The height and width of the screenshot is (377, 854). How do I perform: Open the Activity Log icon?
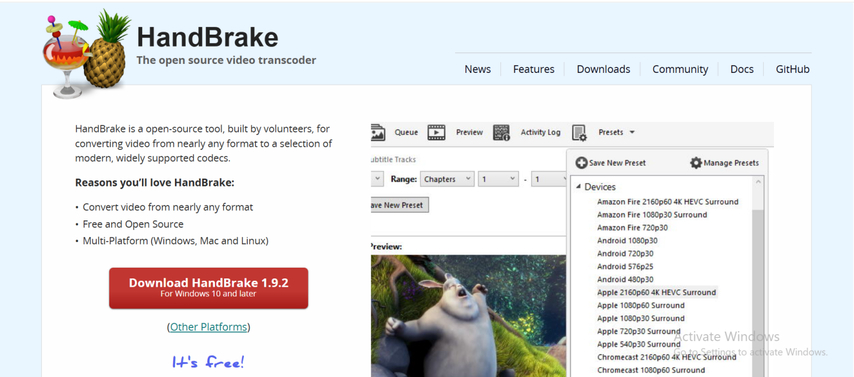501,132
